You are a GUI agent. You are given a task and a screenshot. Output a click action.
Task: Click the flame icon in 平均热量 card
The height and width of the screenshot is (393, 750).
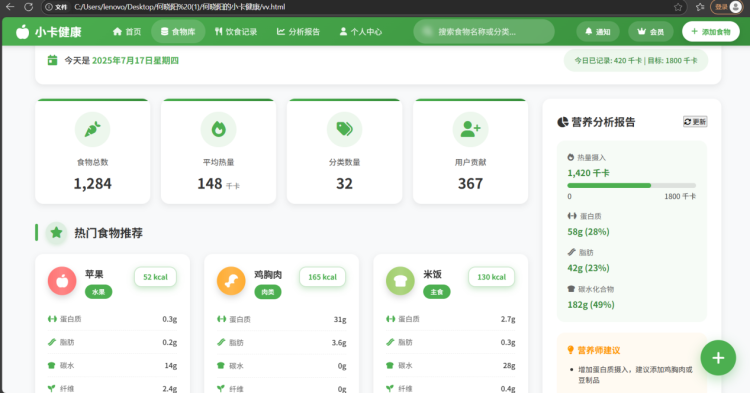218,129
